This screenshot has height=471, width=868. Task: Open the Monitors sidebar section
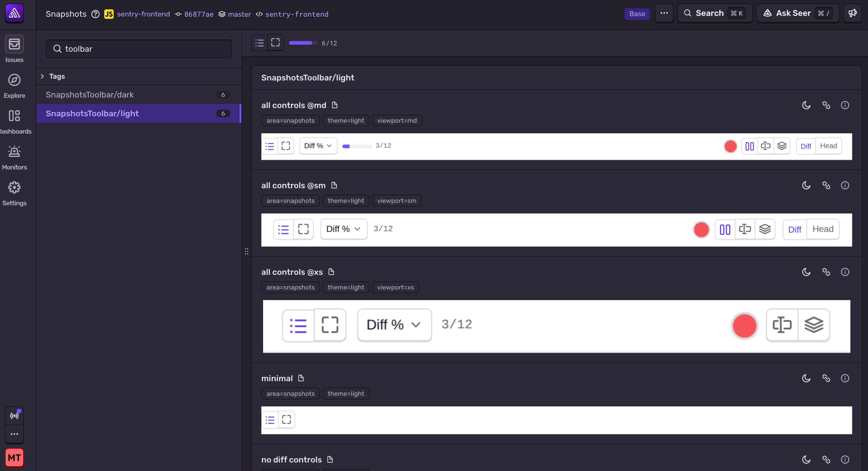14,158
